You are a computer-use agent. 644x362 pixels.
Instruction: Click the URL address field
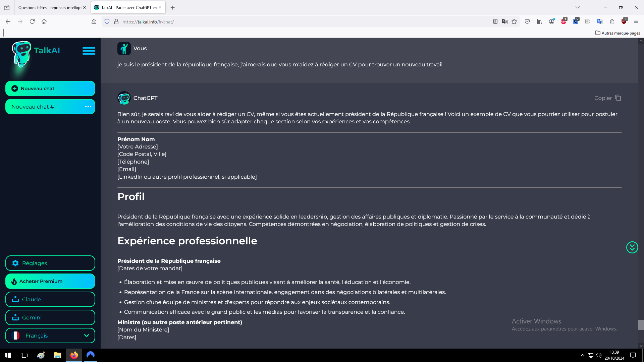[x=302, y=22]
